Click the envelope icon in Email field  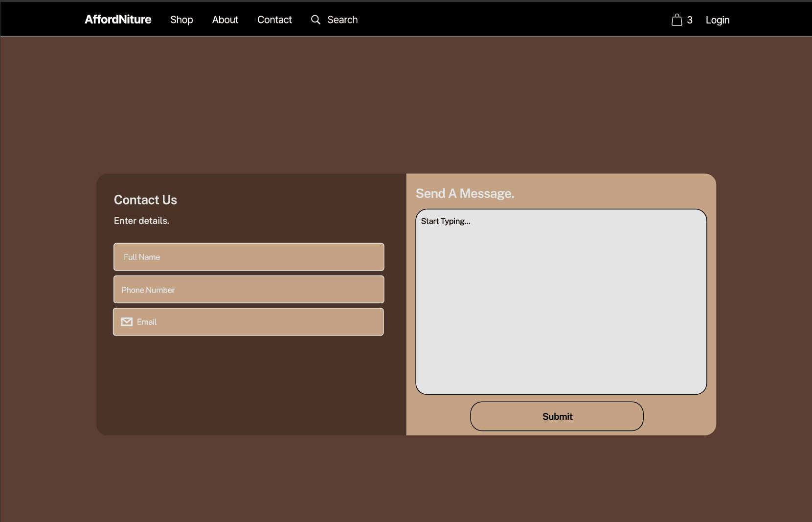(127, 322)
